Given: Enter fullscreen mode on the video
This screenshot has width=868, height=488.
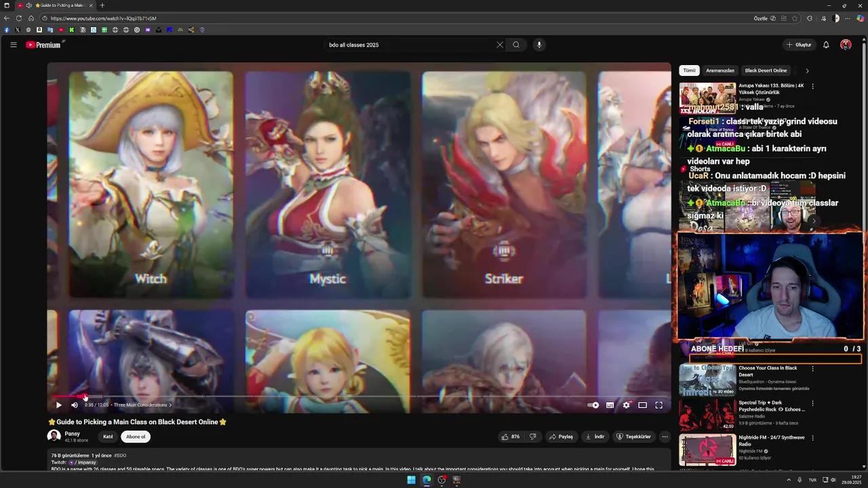Looking at the screenshot, I should (x=658, y=405).
